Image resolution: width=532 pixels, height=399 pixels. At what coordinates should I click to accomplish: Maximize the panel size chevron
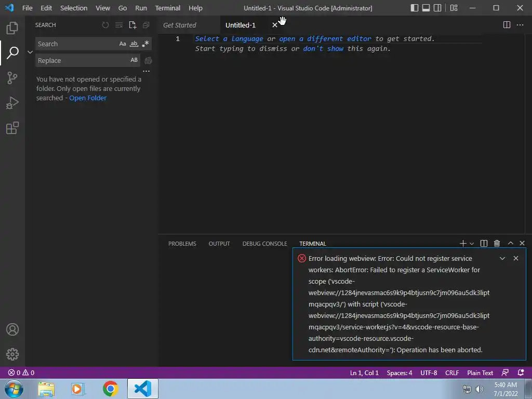(510, 243)
